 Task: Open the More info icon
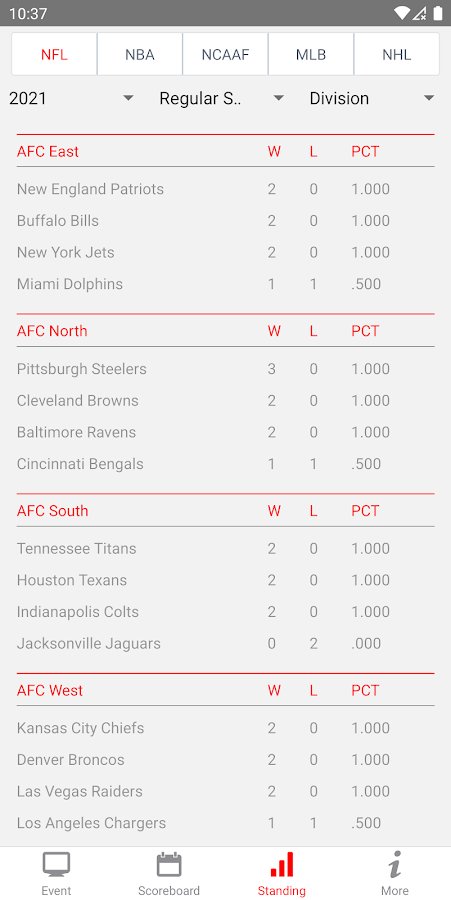[395, 864]
